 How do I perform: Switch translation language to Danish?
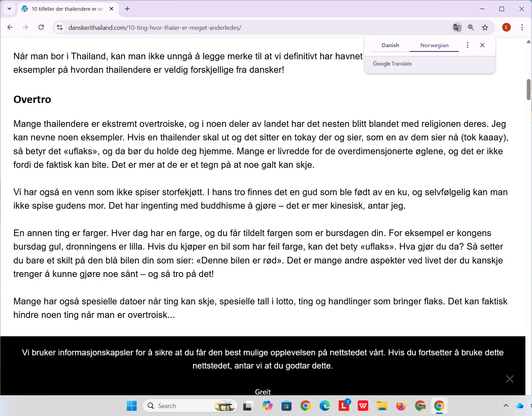(390, 45)
